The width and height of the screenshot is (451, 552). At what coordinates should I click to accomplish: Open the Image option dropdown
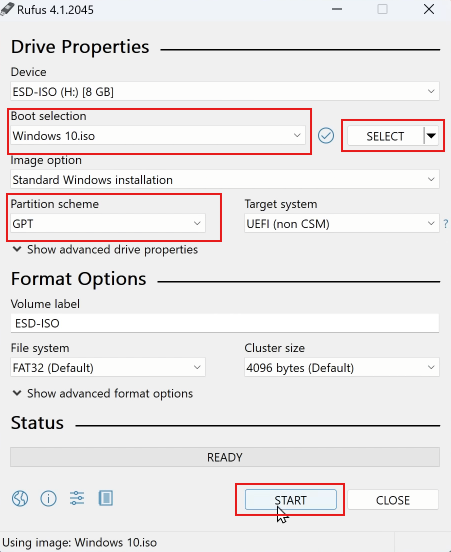click(x=225, y=180)
